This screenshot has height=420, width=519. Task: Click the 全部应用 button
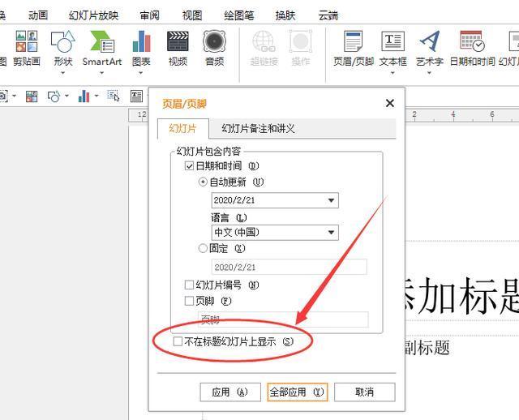pos(297,392)
